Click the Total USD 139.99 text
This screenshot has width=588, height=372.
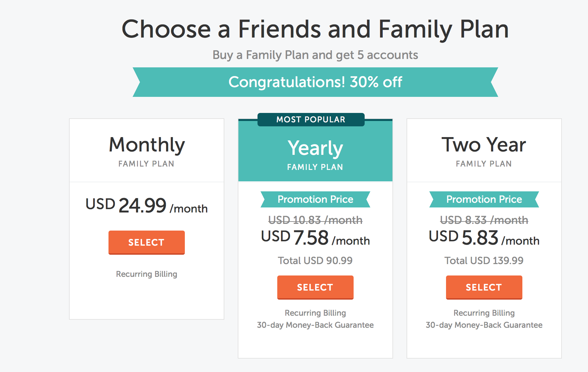click(484, 260)
